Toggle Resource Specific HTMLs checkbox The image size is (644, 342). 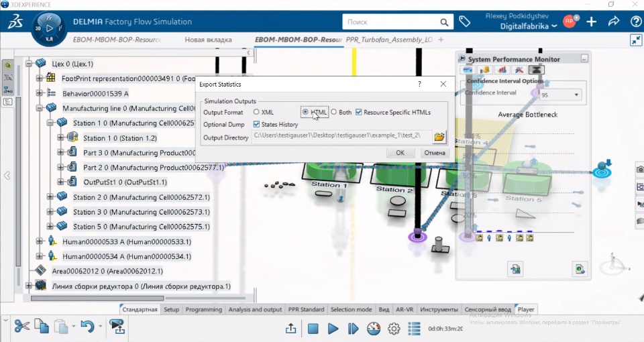(358, 112)
